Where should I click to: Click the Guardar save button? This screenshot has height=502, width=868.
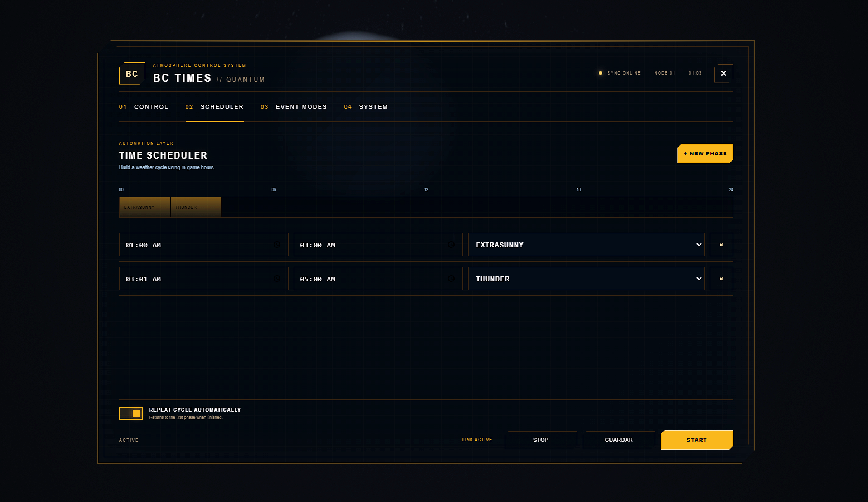point(619,440)
